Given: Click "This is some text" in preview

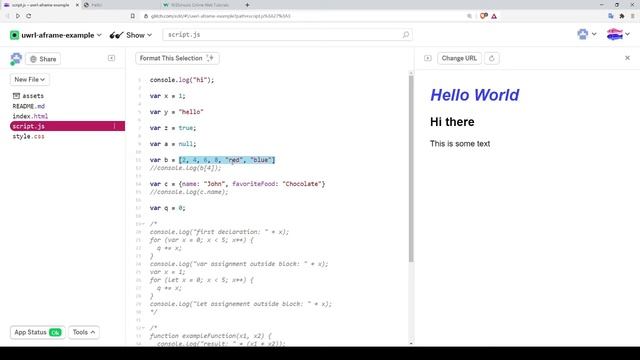Looking at the screenshot, I should 460,144.
